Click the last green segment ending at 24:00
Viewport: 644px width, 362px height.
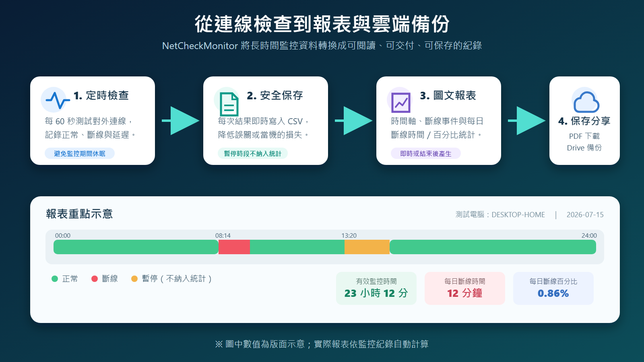[x=493, y=247]
